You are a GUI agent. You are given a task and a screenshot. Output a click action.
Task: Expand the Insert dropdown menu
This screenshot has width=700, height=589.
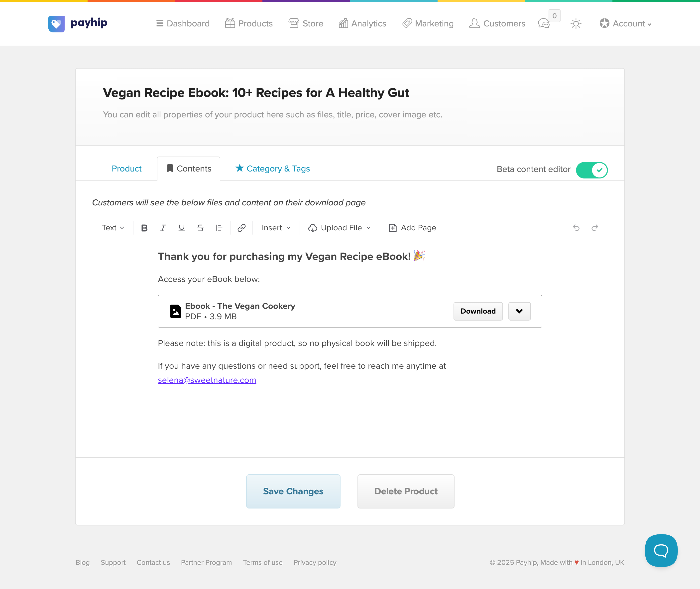(276, 228)
